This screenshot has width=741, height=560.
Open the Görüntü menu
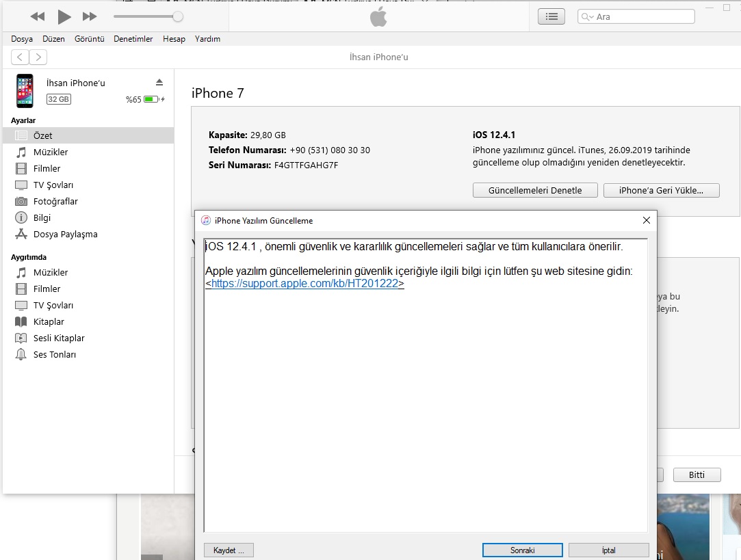point(90,39)
